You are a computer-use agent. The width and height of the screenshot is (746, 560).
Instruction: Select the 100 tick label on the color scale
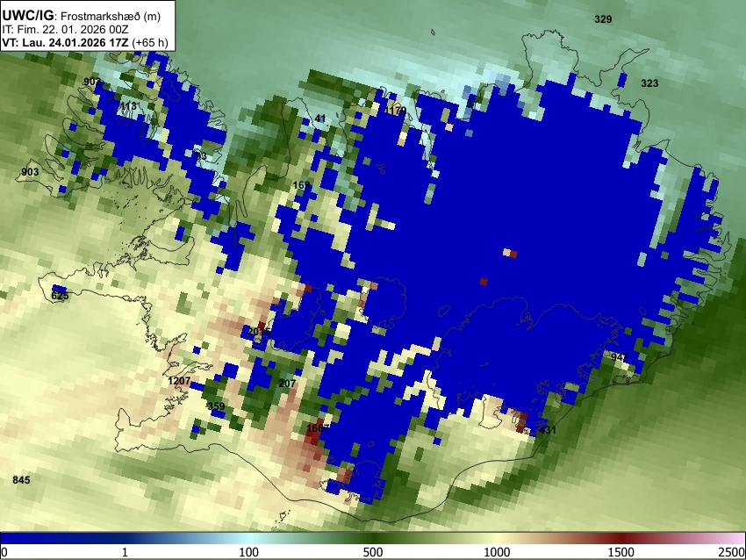pyautogui.click(x=249, y=552)
